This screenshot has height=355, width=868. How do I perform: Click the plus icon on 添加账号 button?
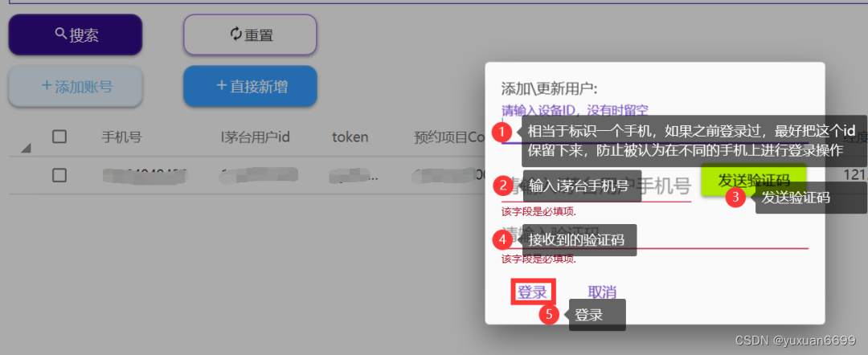[46, 86]
